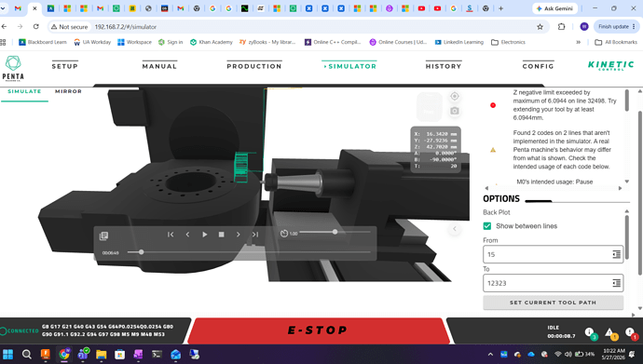Adjust the playback speed slider handle
The height and width of the screenshot is (364, 643).
tap(335, 232)
